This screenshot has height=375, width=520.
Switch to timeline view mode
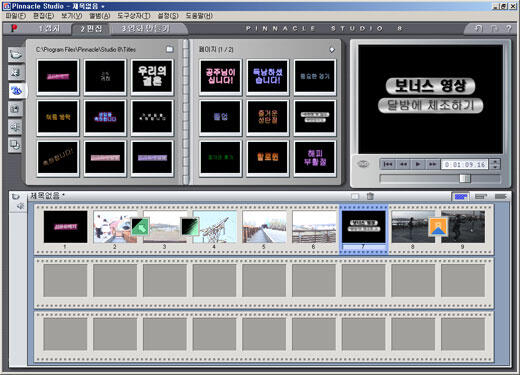click(480, 197)
